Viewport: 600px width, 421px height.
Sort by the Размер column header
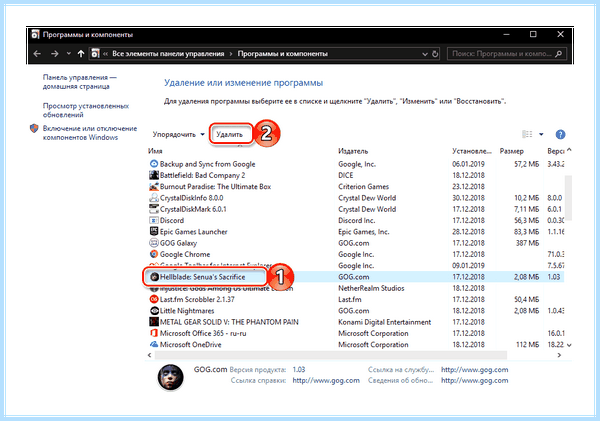tap(512, 151)
